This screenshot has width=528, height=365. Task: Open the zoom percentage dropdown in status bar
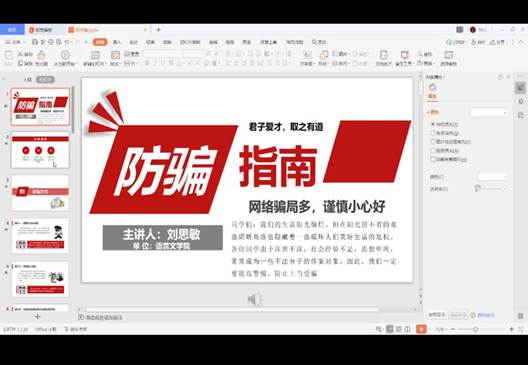point(440,329)
